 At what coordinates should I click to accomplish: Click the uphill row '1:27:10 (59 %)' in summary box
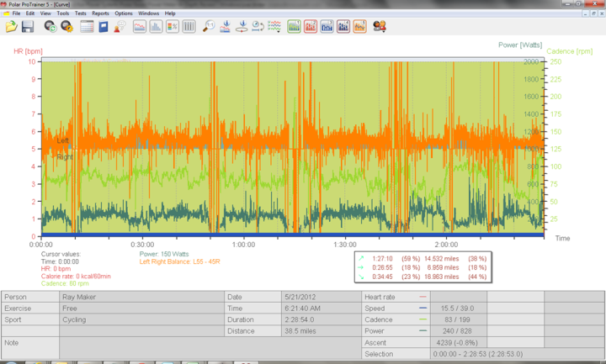tap(423, 259)
